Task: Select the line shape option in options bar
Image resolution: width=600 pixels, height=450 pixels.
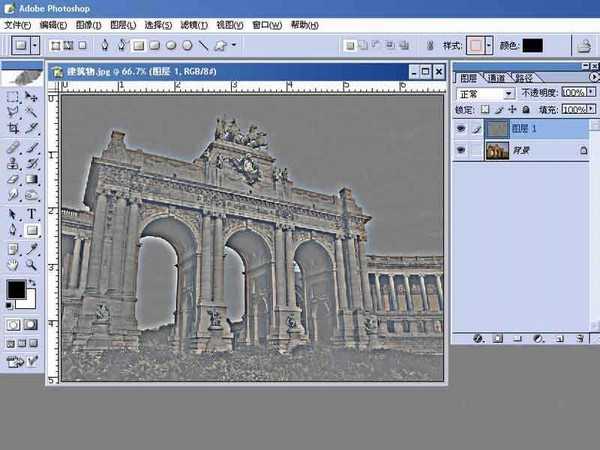Action: tap(203, 45)
